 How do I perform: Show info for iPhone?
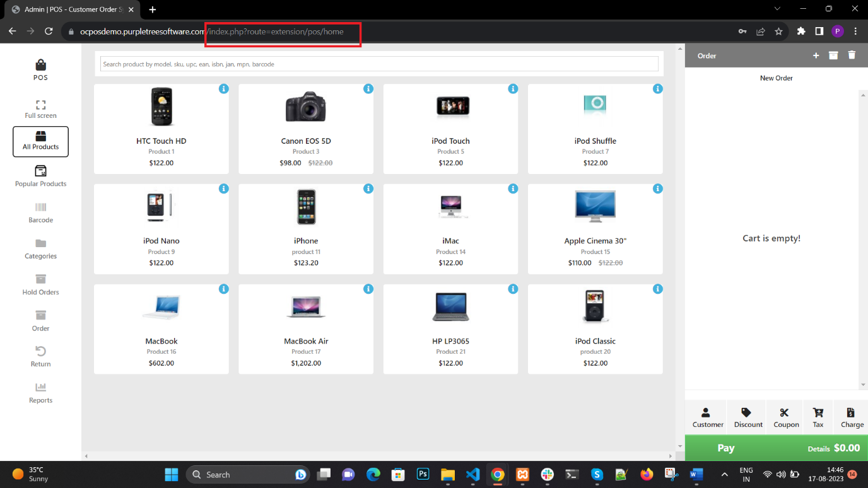coord(368,189)
